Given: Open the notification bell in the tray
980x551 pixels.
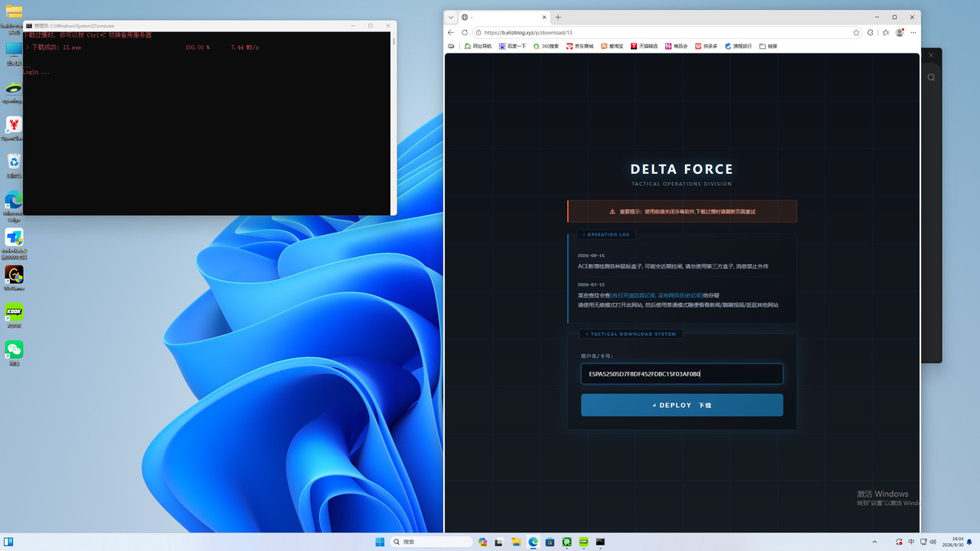Looking at the screenshot, I should point(969,542).
